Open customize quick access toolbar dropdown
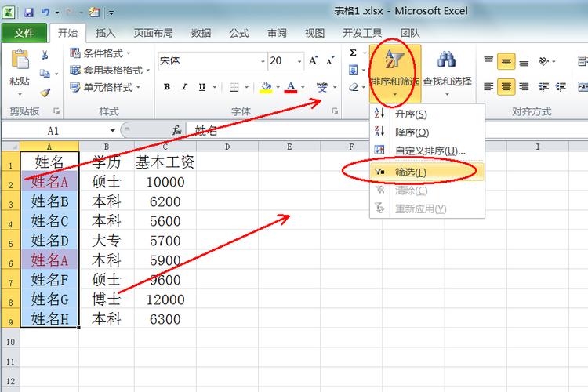The height and width of the screenshot is (392, 588). 111,13
